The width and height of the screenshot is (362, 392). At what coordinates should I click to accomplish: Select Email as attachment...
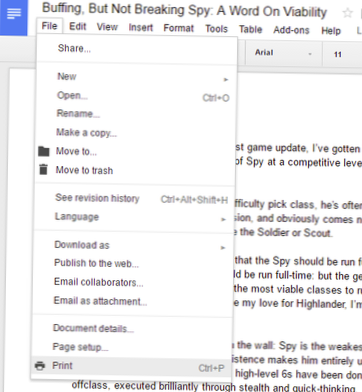[x=133, y=301]
